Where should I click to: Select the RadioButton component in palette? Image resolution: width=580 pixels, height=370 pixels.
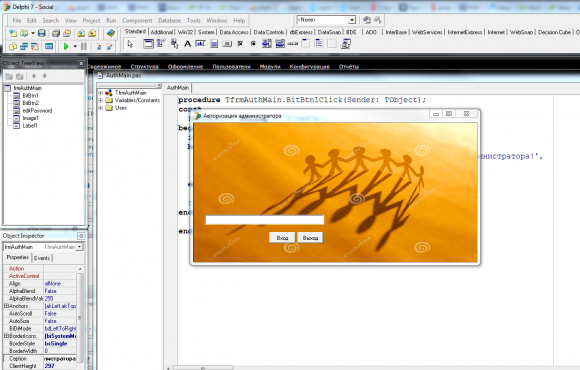253,44
